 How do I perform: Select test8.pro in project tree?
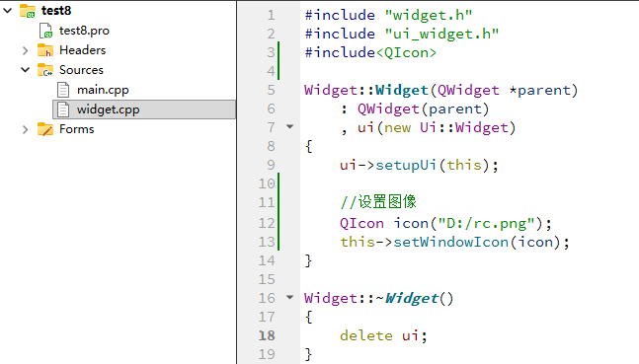(x=84, y=31)
